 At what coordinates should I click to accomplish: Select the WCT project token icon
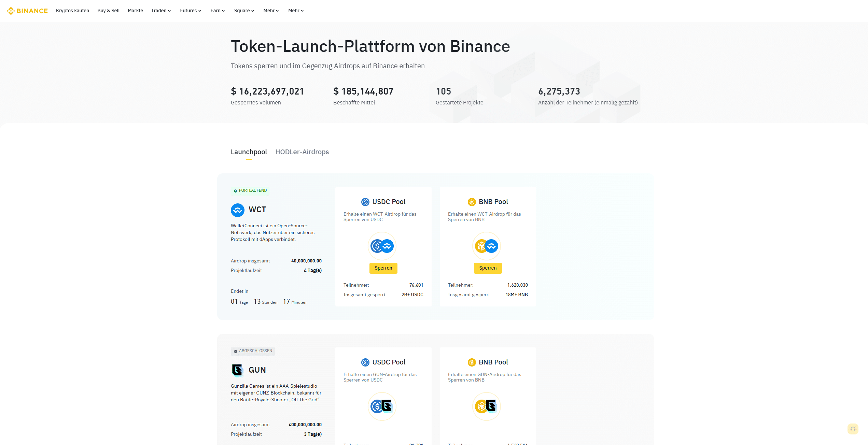(238, 210)
